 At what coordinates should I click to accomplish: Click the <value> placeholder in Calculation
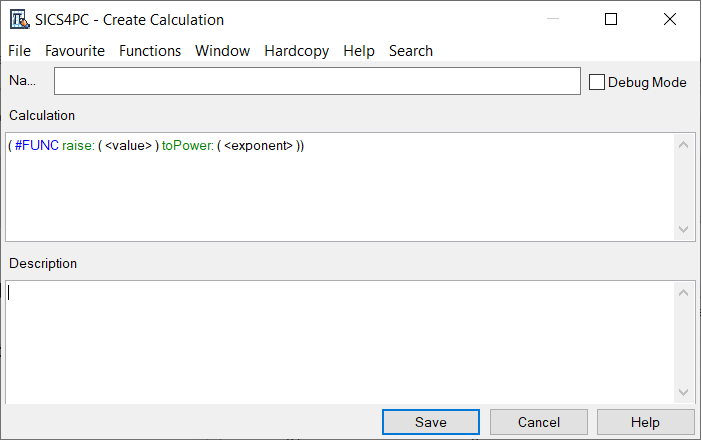click(128, 146)
